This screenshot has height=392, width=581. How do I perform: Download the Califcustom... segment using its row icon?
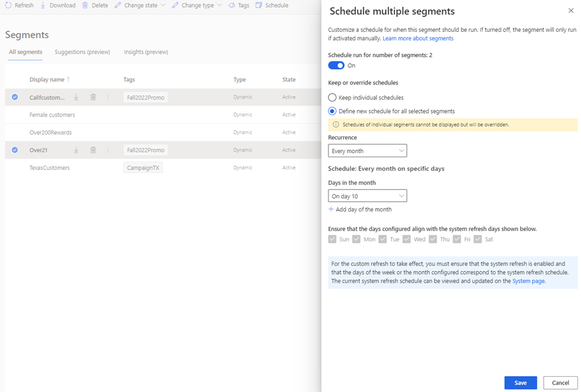pos(76,97)
